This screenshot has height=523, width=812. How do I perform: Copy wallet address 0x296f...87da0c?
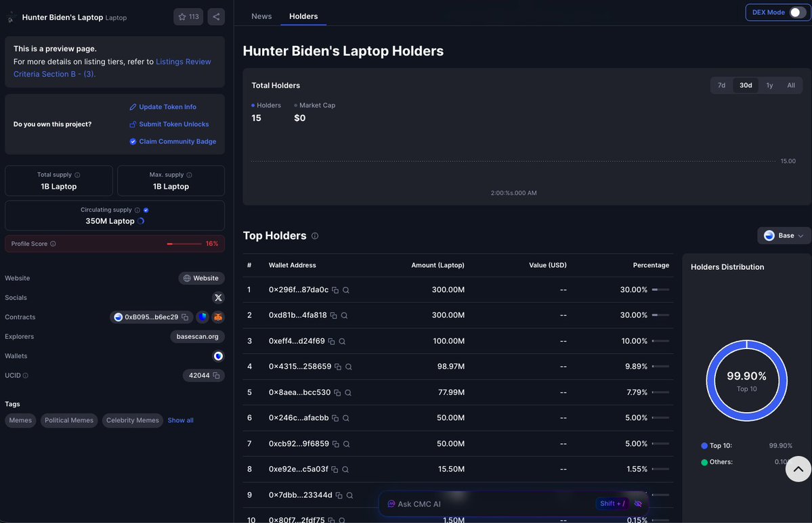335,290
